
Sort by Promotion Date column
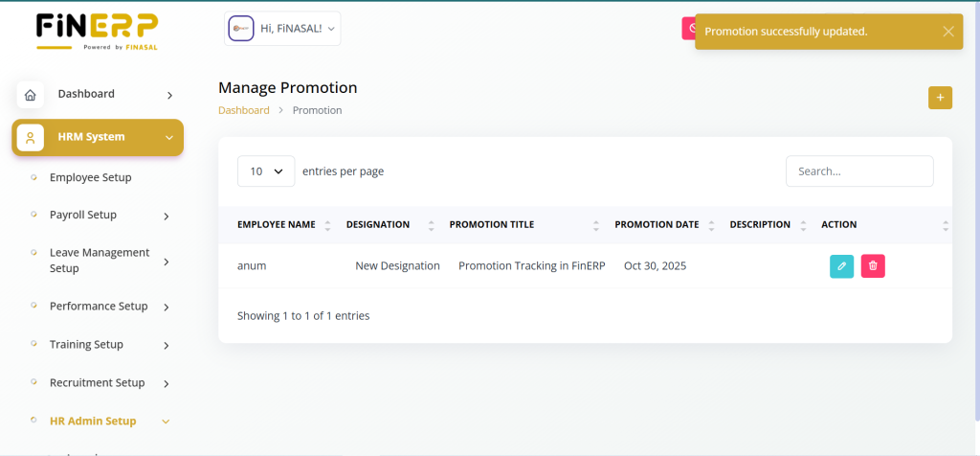point(712,225)
